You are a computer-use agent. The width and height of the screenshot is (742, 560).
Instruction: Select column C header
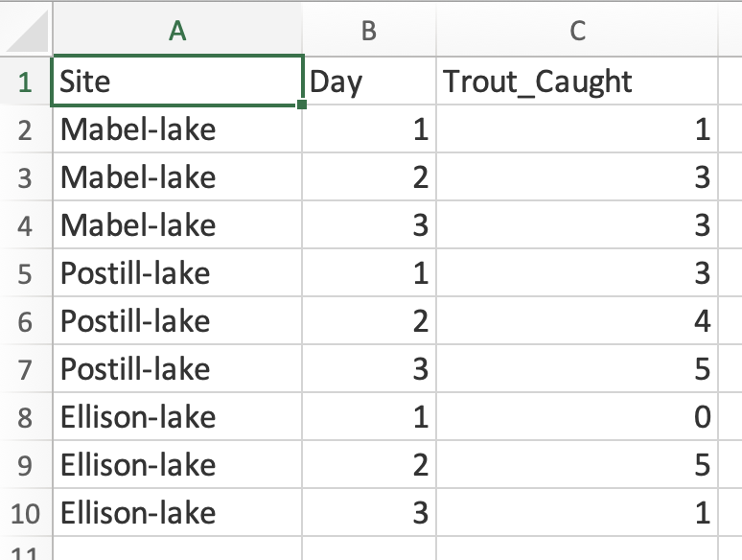pos(577,31)
